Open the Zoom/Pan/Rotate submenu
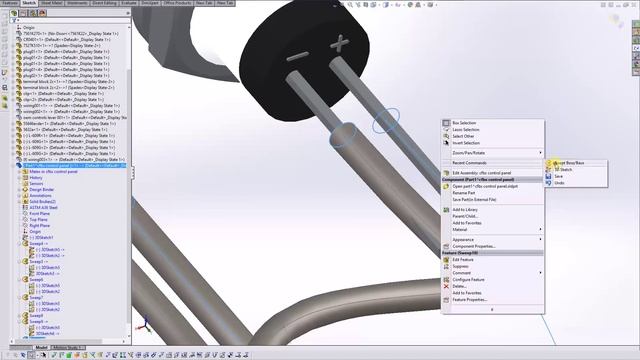 [x=493, y=153]
